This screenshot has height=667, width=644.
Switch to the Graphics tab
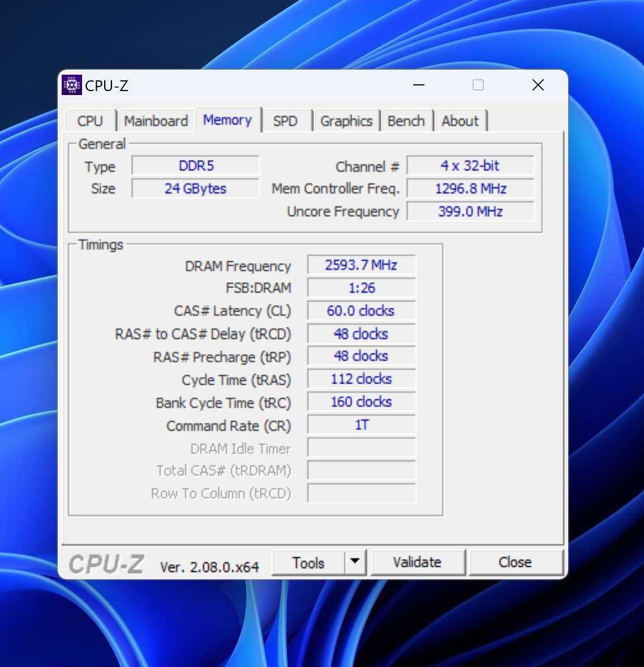(346, 121)
